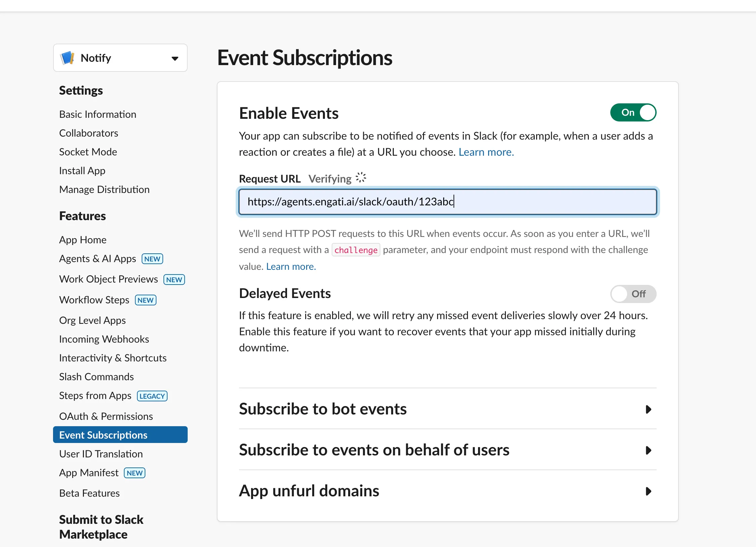Viewport: 756px width, 547px height.
Task: Navigate to Slash Commands
Action: [96, 377]
